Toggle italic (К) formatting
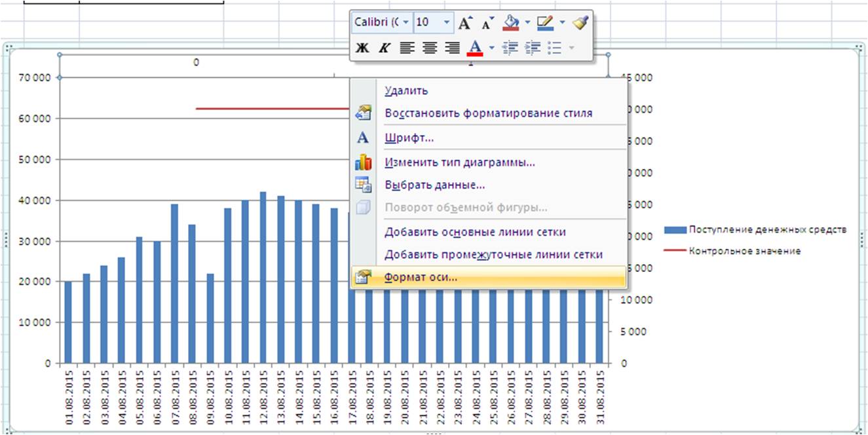This screenshot has width=868, height=435. [385, 48]
